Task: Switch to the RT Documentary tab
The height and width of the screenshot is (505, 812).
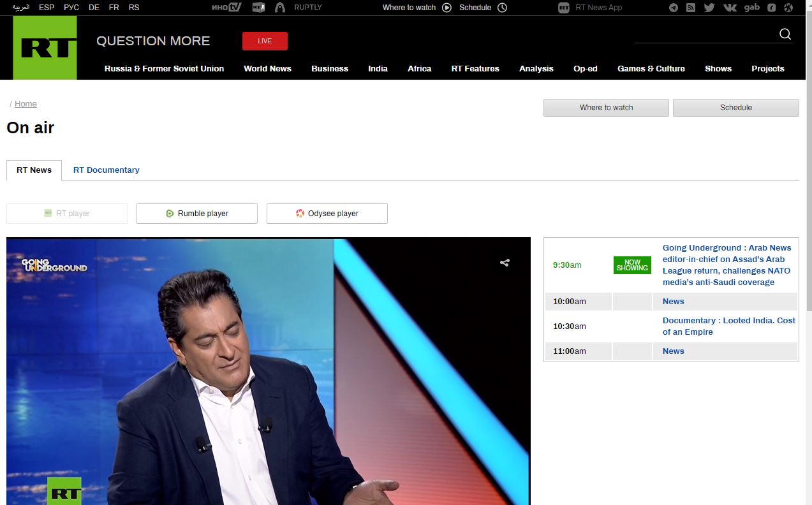Action: 106,170
